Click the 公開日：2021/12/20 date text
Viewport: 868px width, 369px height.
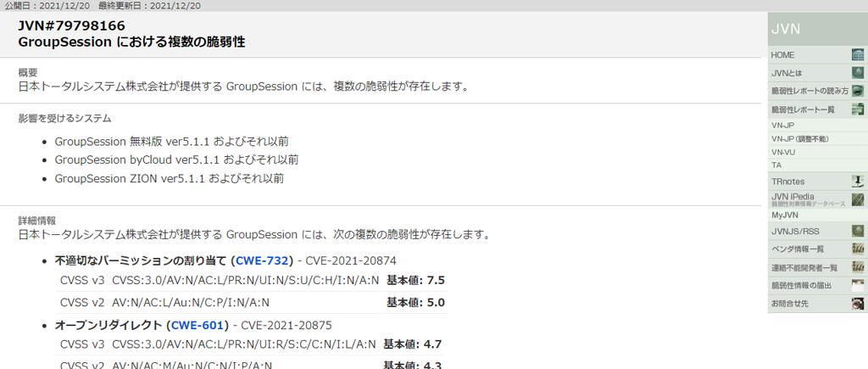click(47, 6)
